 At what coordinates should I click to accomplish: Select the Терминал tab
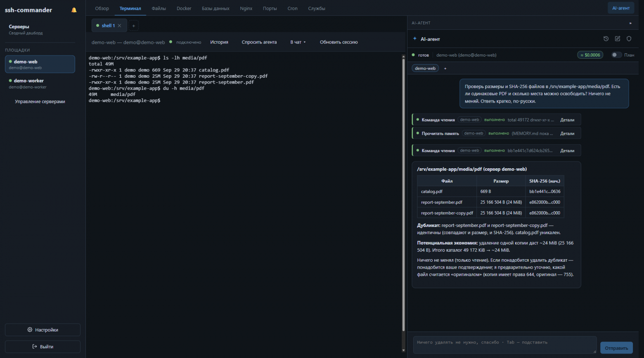coord(130,8)
